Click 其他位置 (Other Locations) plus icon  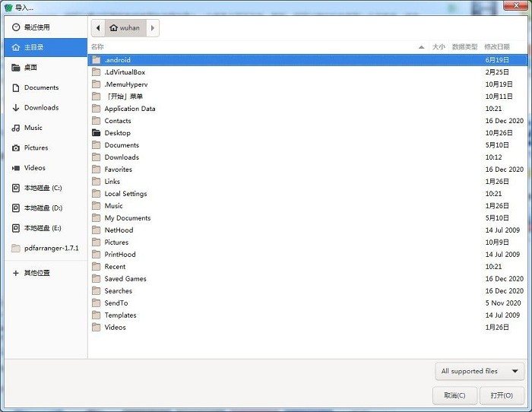[16, 273]
